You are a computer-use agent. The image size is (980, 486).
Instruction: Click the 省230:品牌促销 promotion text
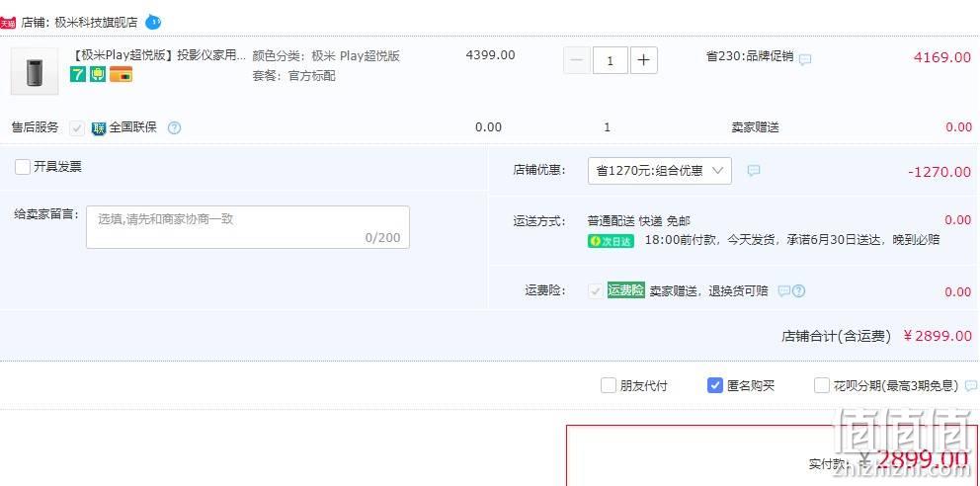(750, 56)
